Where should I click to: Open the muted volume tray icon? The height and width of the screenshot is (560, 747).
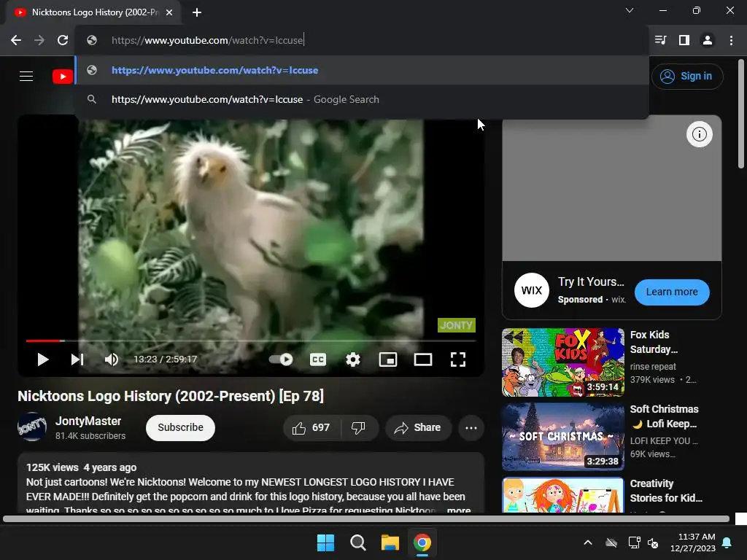click(653, 542)
